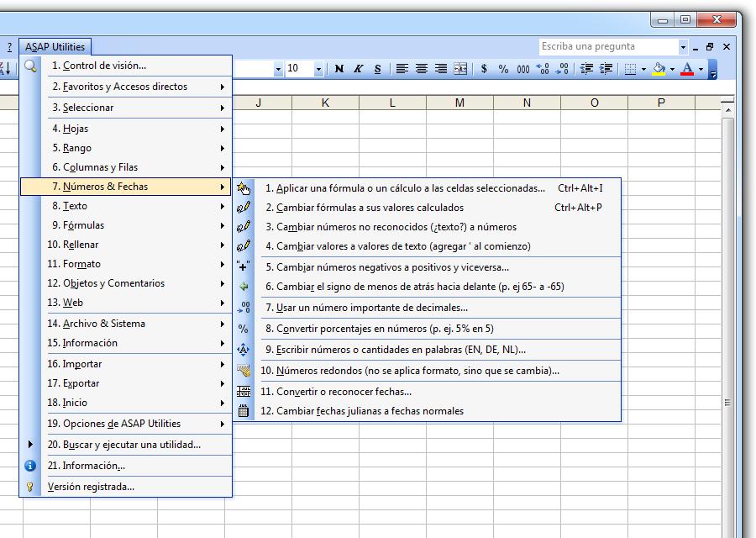Click the yellow fill color bucket
Image resolution: width=756 pixels, height=538 pixels.
(x=659, y=69)
